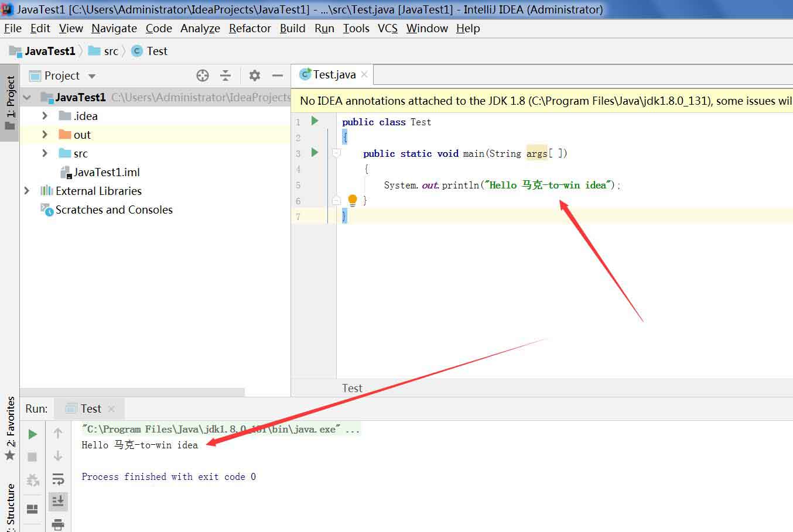793x532 pixels.
Task: Click the scroll from source target icon
Action: click(x=203, y=75)
